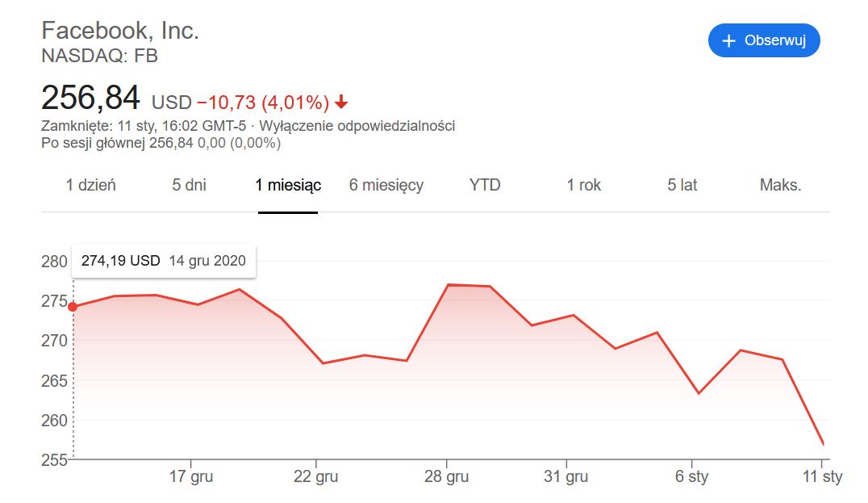The width and height of the screenshot is (868, 503).
Task: Show the 6 miesięcy chart range
Action: tap(386, 185)
